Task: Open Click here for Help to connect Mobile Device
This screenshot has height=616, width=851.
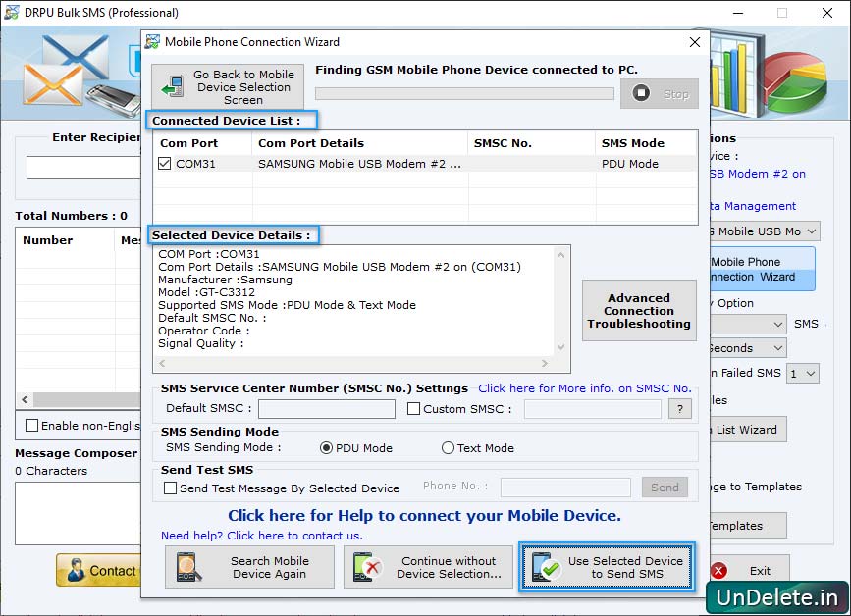Action: tap(424, 515)
